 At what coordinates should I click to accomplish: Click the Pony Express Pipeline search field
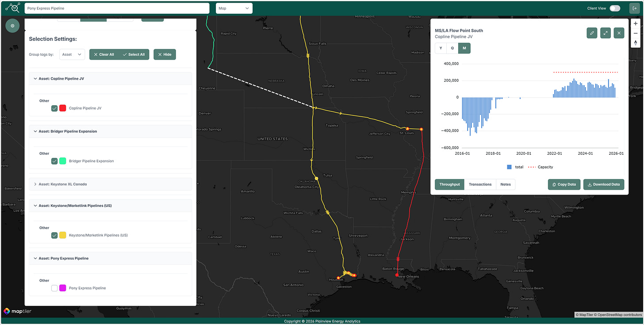coord(117,8)
